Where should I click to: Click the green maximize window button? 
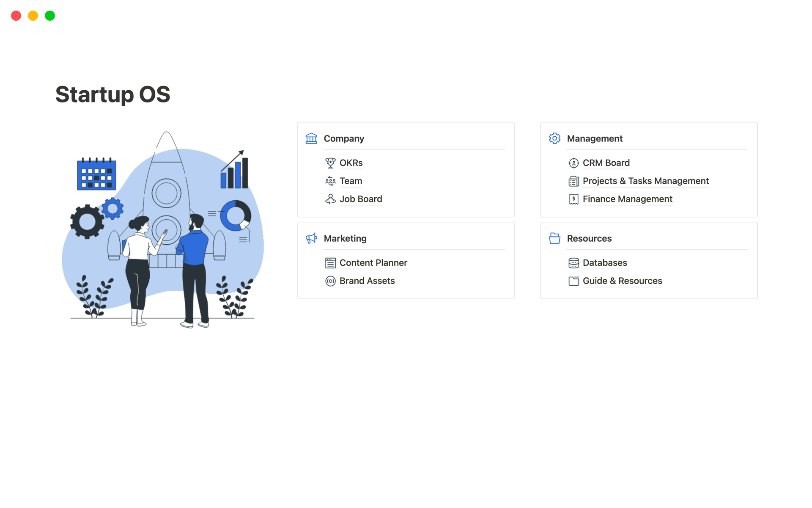(x=50, y=16)
